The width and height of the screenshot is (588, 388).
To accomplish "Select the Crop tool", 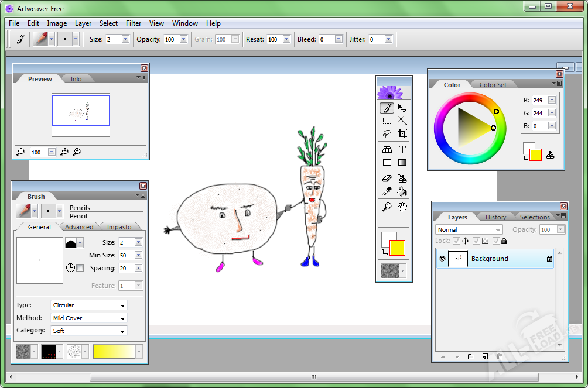I will coord(402,134).
